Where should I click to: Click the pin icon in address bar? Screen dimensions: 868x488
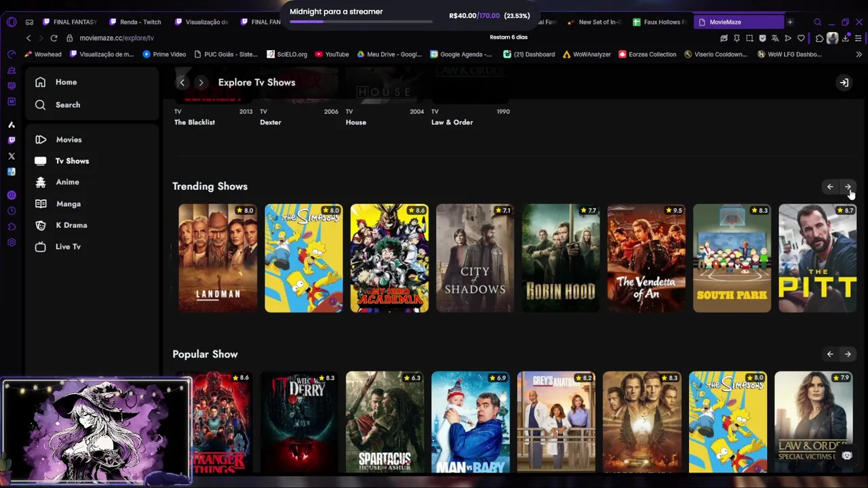(736, 39)
